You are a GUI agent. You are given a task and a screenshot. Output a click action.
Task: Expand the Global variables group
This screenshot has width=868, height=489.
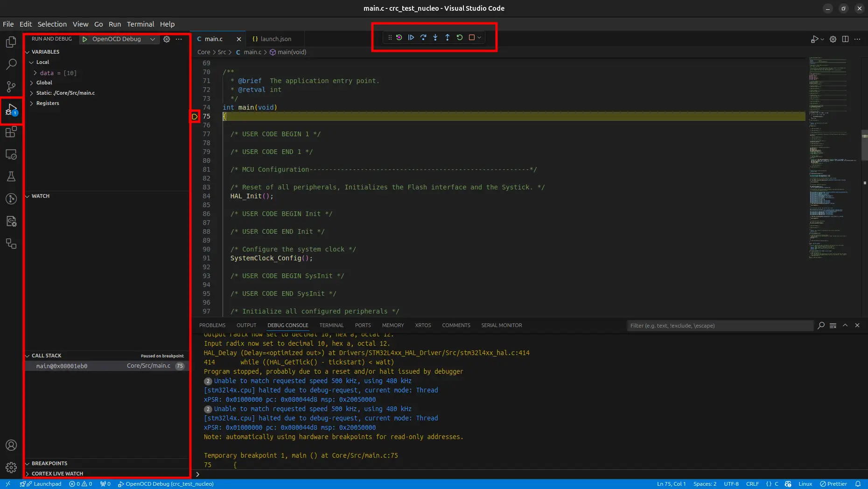31,83
